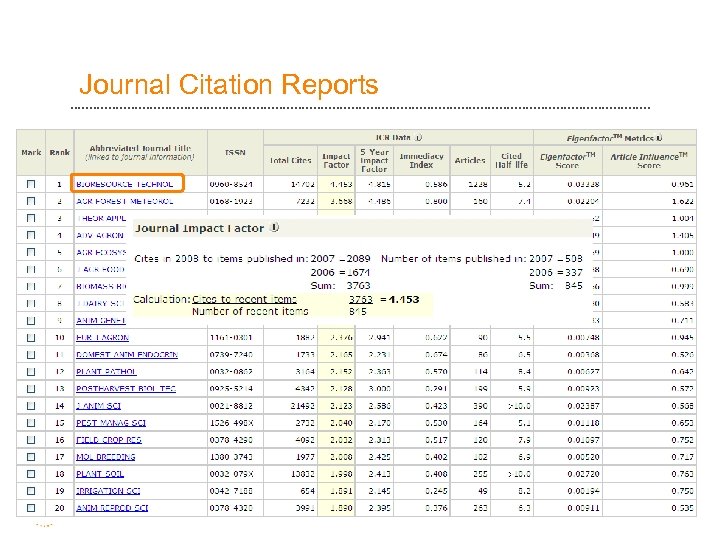Screen dimensions: 720x540
Task: Click the info icon beside Eigenfactor Metrics
Action: pyautogui.click(x=659, y=138)
